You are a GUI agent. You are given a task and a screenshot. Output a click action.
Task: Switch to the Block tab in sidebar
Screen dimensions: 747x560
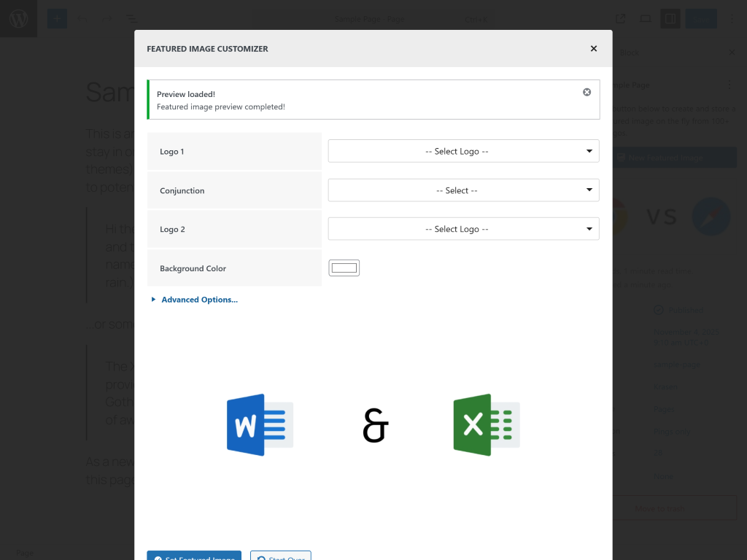pos(629,52)
